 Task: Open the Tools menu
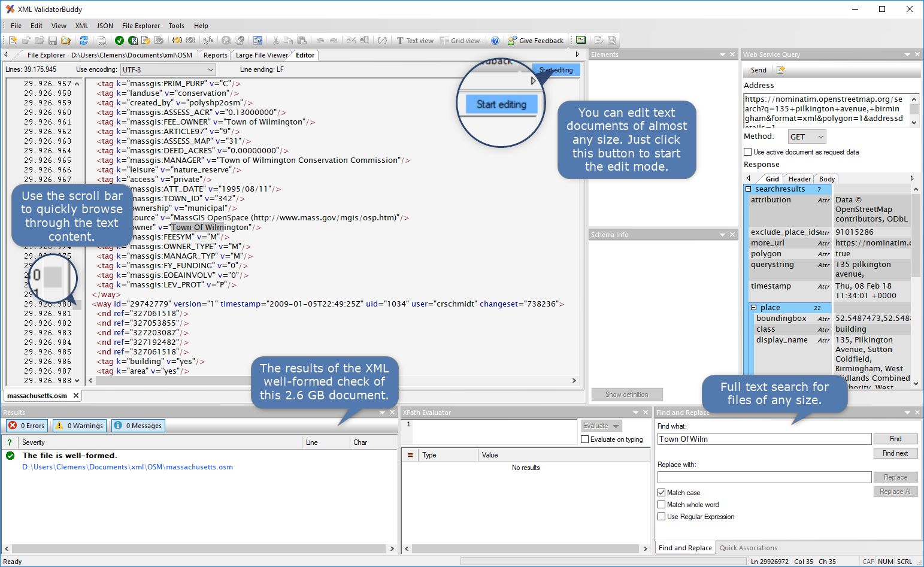176,26
